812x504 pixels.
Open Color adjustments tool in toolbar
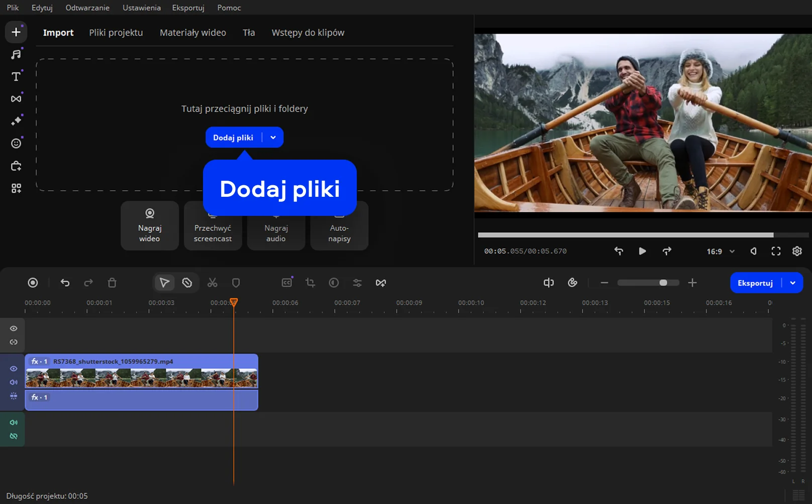coord(334,283)
